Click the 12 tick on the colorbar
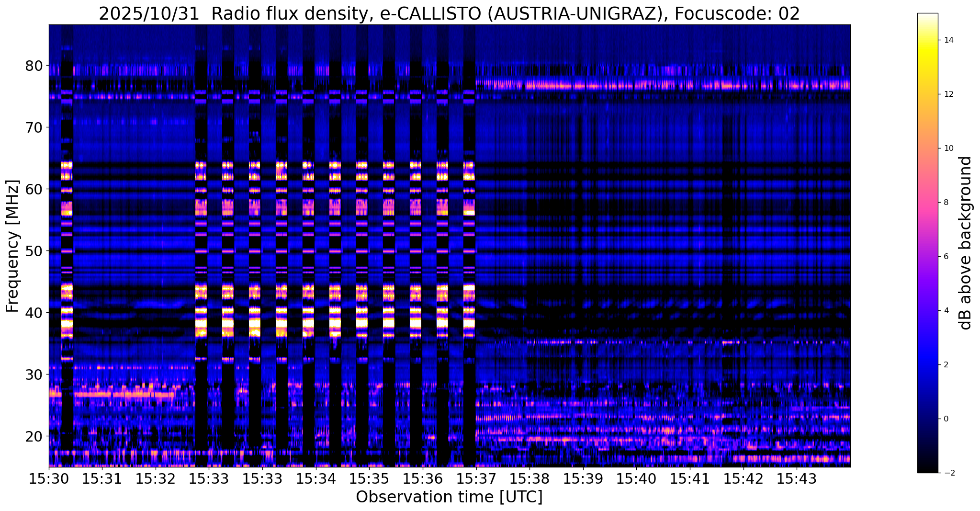Image resolution: width=980 pixels, height=511 pixels. (x=948, y=94)
